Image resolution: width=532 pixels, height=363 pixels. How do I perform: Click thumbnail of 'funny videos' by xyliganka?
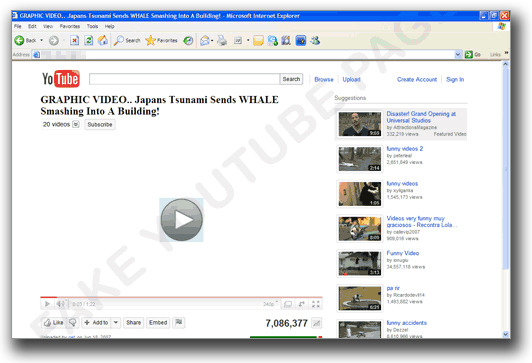360,193
